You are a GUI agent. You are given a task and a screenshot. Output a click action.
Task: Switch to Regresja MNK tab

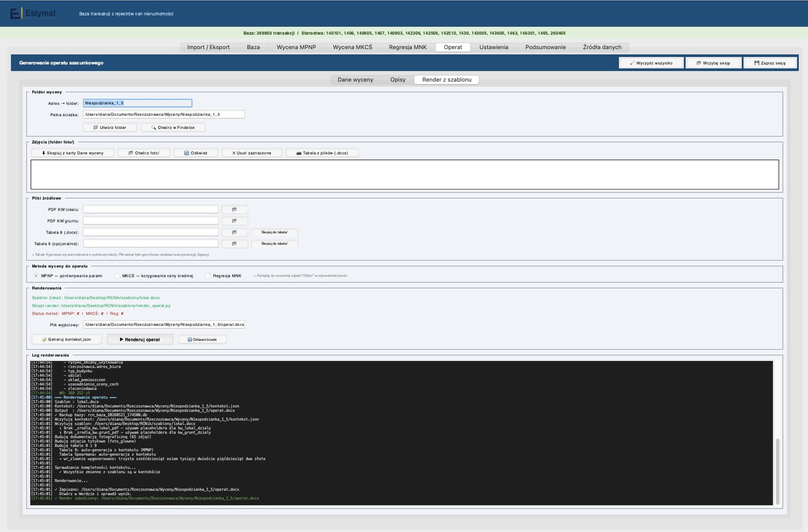coord(408,47)
